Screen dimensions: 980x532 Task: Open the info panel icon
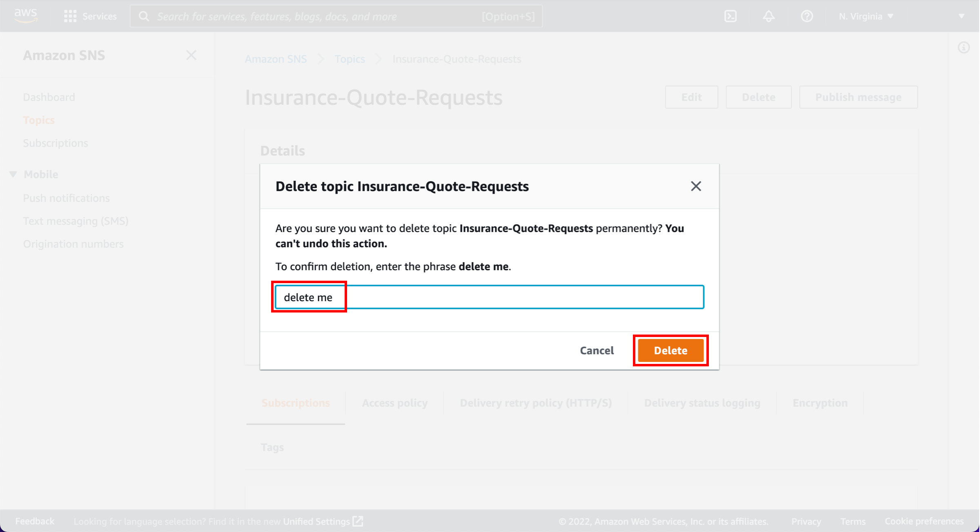[x=964, y=48]
